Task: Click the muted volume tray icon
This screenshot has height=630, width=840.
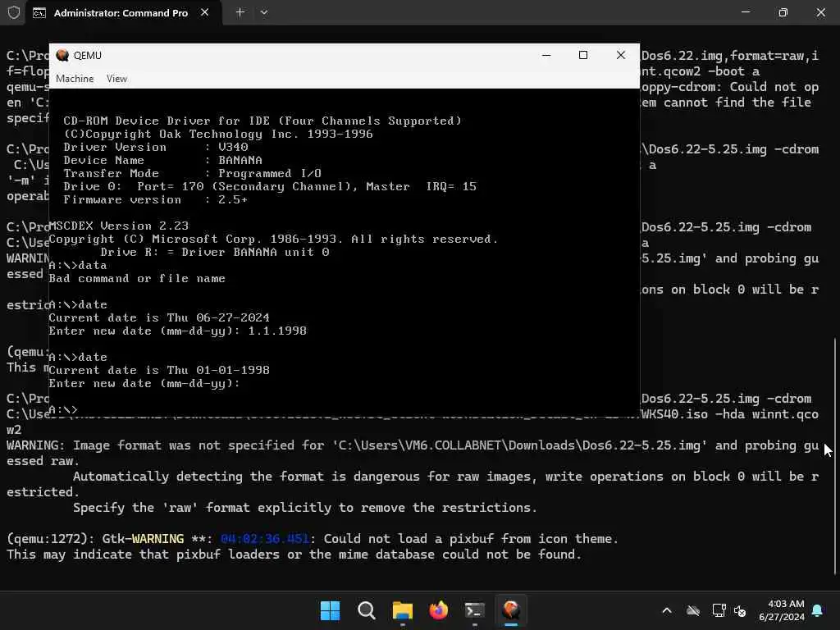Action: 740,610
